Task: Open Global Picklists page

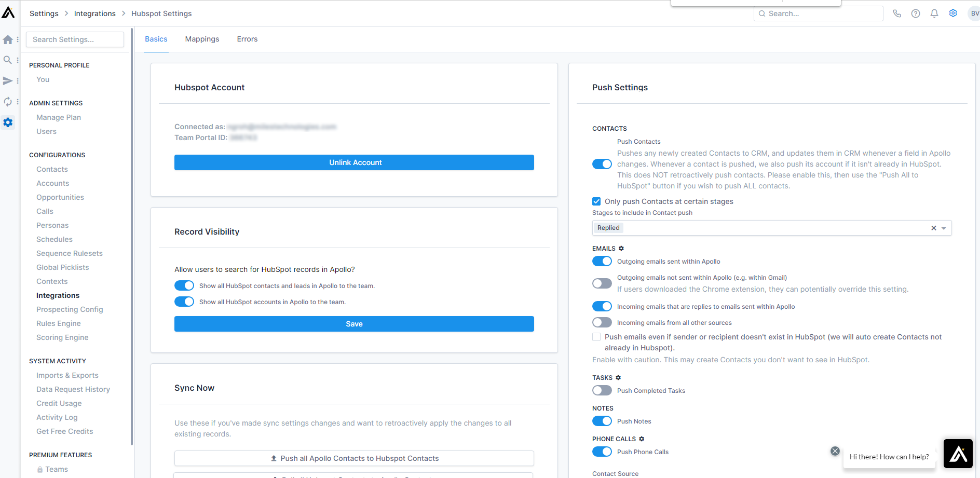Action: tap(62, 267)
